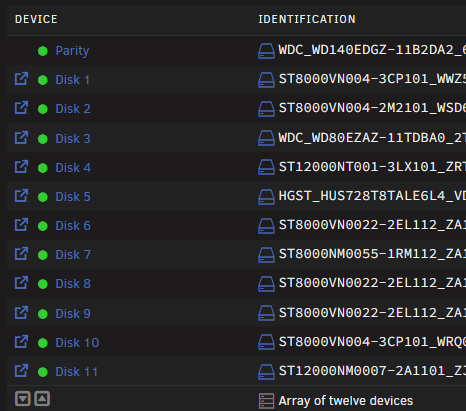Select HGST_HUS728T8TALE6L4 identification text

[x=372, y=196]
